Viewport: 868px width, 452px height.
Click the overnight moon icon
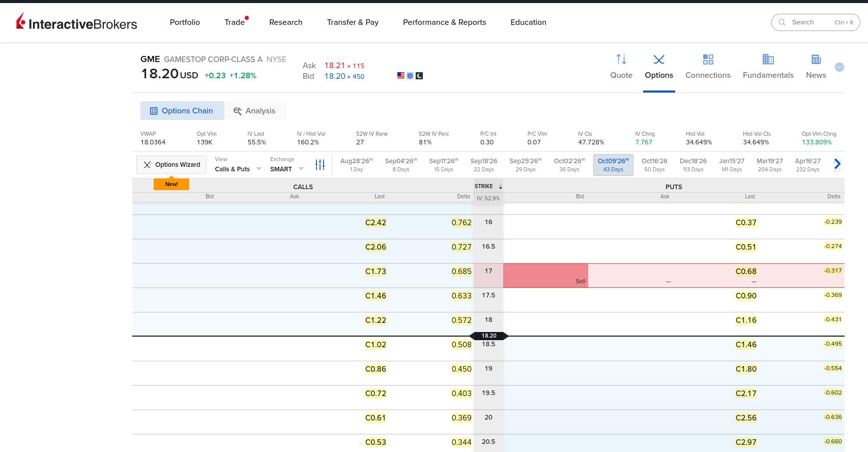pos(419,76)
